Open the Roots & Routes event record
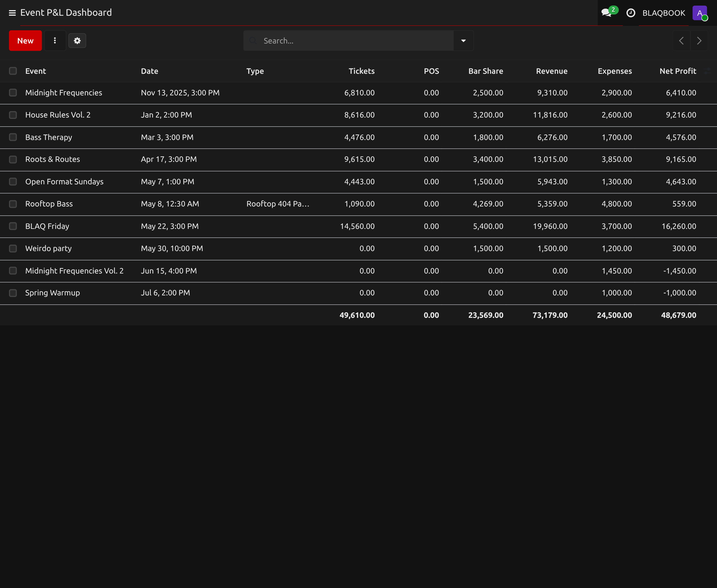The image size is (717, 588). (x=52, y=159)
